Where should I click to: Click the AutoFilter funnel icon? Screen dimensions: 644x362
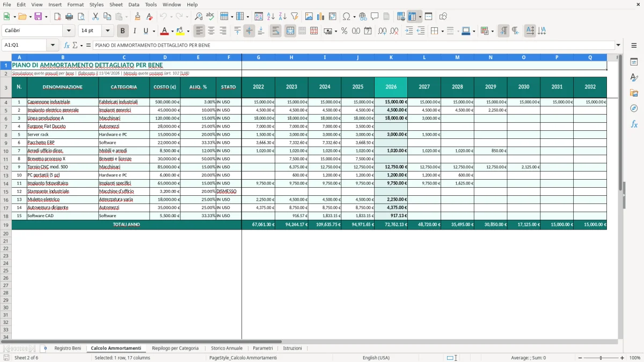pyautogui.click(x=294, y=17)
